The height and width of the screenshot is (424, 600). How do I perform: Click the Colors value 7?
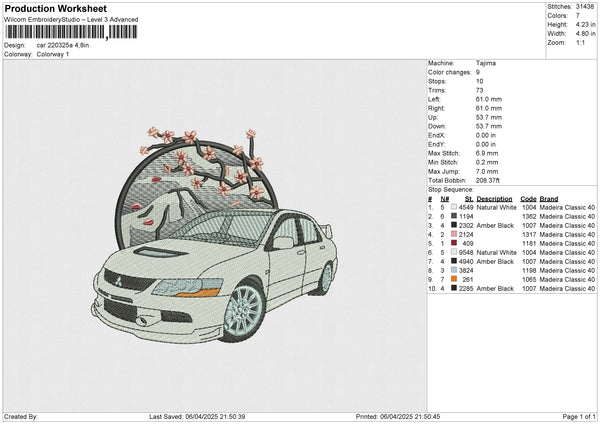[578, 16]
